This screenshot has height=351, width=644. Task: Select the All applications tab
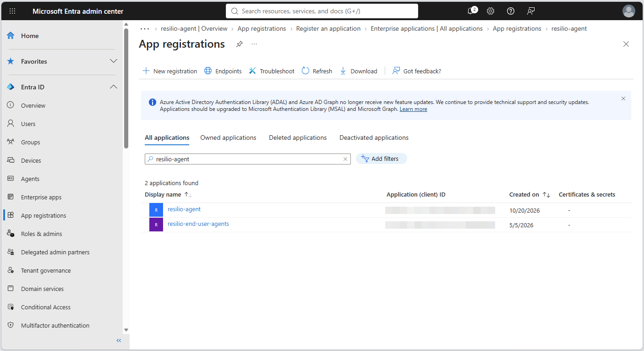coord(167,137)
